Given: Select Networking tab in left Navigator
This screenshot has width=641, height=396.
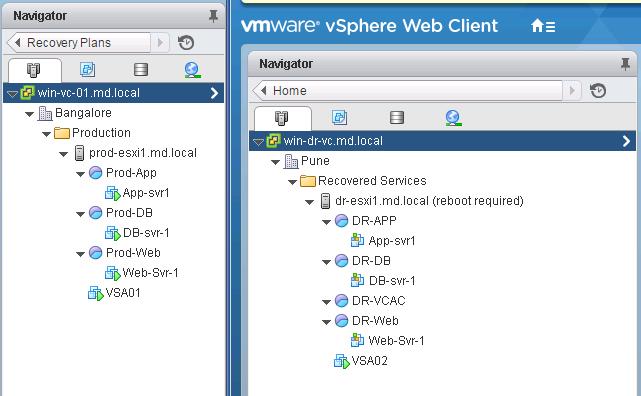Looking at the screenshot, I should (x=192, y=70).
